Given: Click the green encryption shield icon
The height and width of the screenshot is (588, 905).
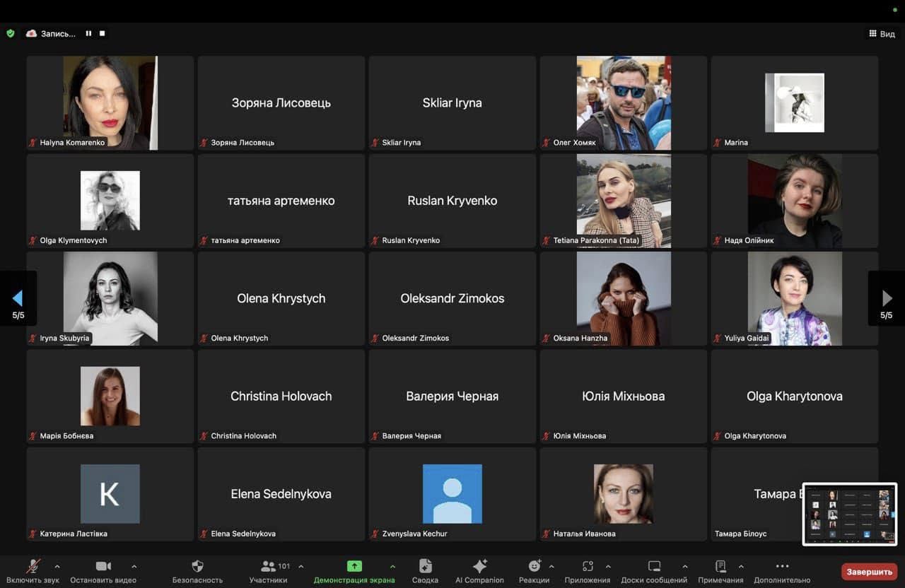Looking at the screenshot, I should [10, 33].
